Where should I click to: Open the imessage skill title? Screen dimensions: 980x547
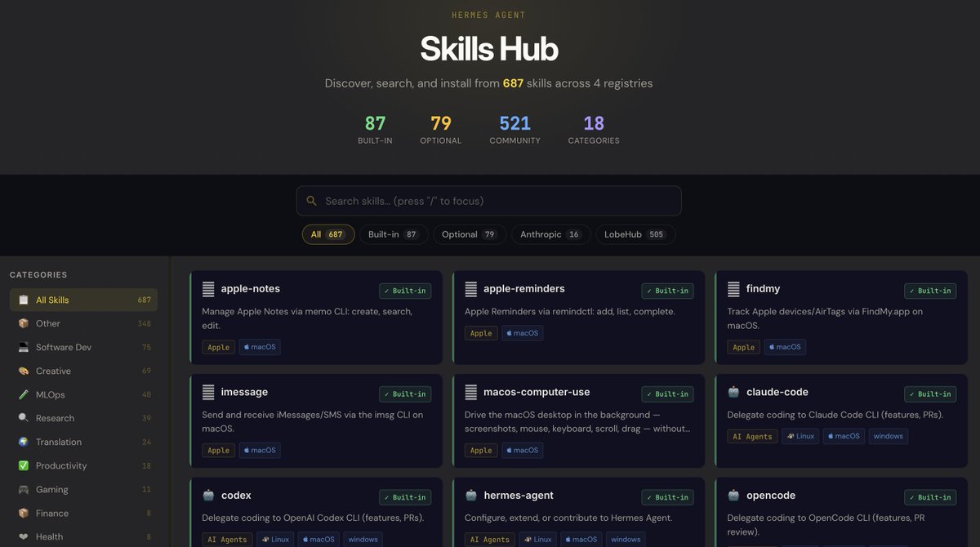[244, 392]
